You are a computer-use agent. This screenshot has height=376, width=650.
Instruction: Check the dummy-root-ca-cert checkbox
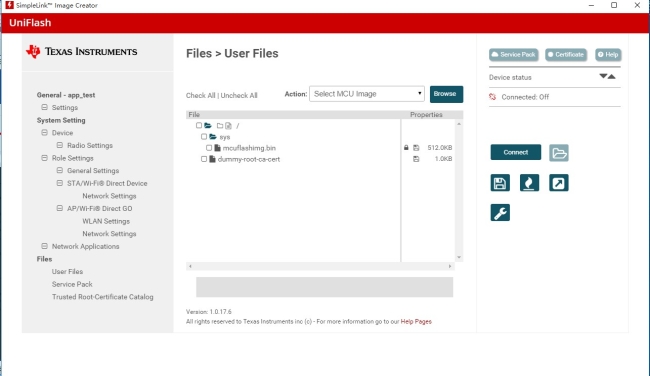pos(204,159)
